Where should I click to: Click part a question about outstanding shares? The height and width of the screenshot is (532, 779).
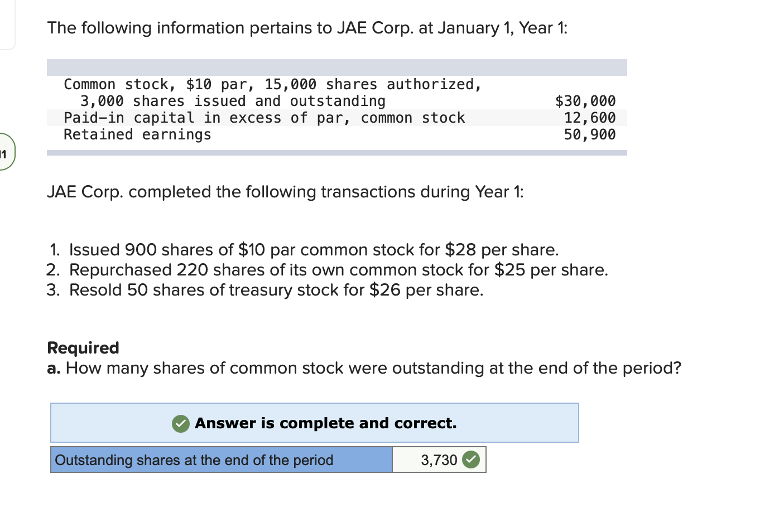click(364, 368)
